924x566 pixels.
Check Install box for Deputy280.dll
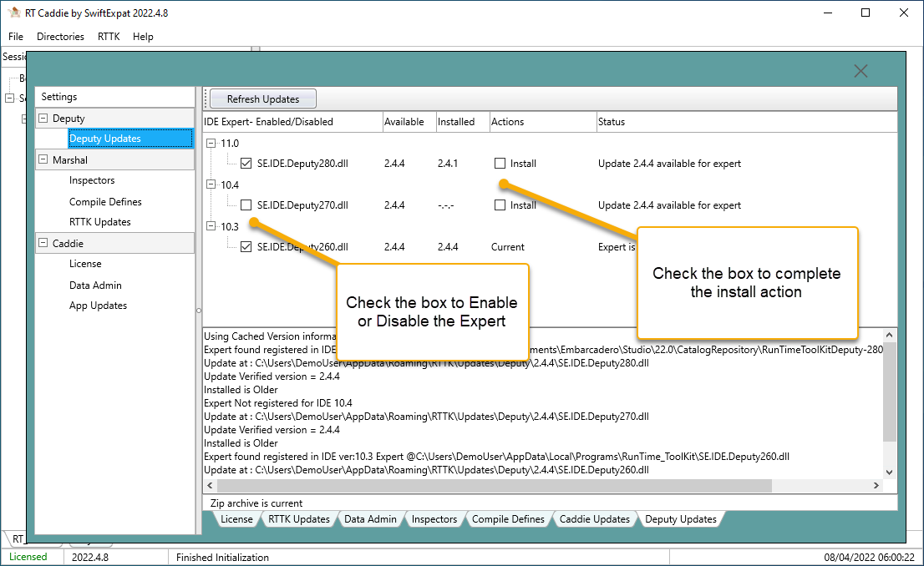click(x=500, y=164)
